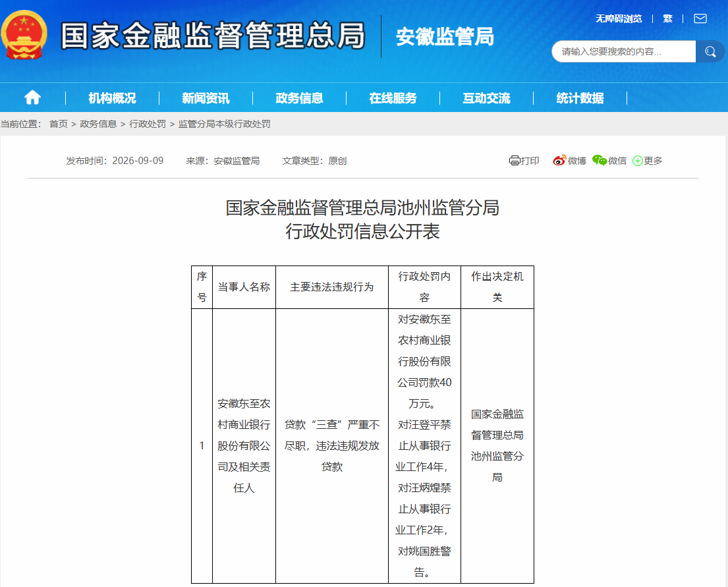
Task: Click party name cell 安徽东至农村商业银行
Action: tap(244, 446)
